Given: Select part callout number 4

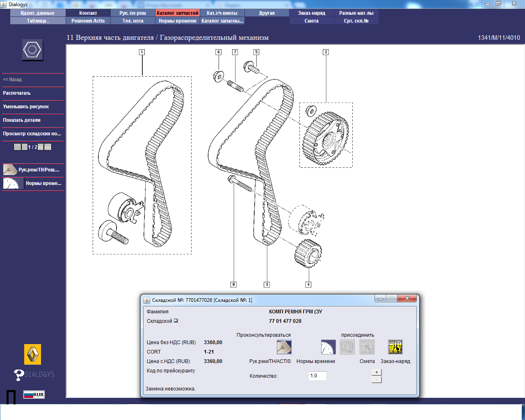Looking at the screenshot, I should [308, 285].
